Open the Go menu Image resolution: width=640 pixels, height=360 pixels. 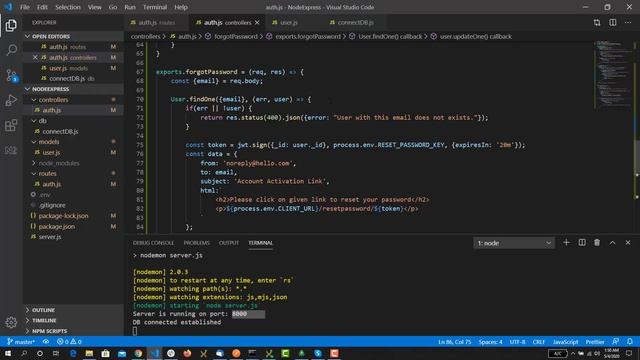point(113,7)
